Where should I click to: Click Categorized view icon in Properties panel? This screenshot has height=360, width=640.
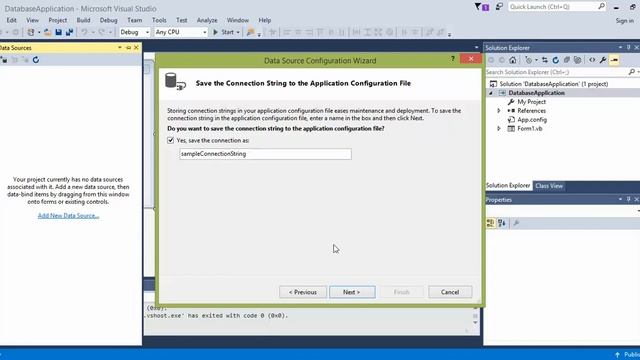491,223
